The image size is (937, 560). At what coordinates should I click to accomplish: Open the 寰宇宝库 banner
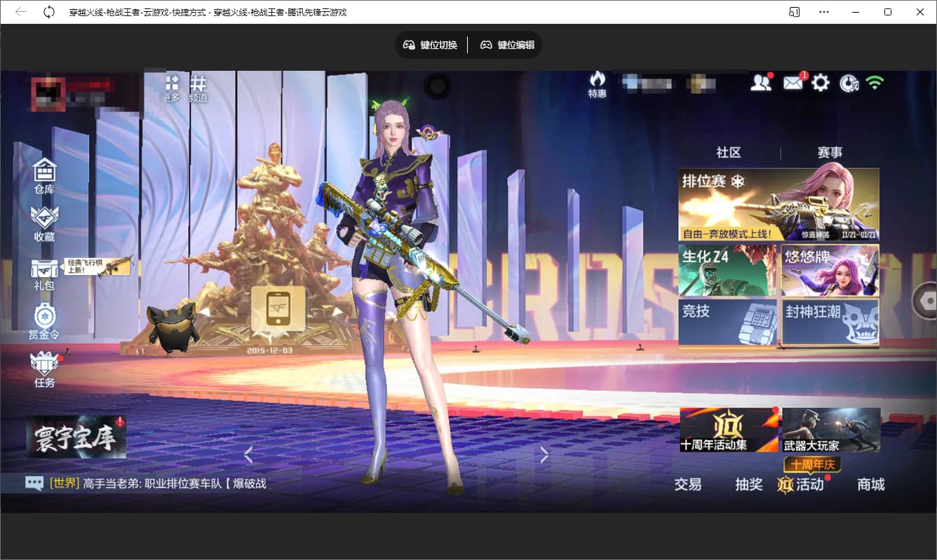pyautogui.click(x=76, y=437)
